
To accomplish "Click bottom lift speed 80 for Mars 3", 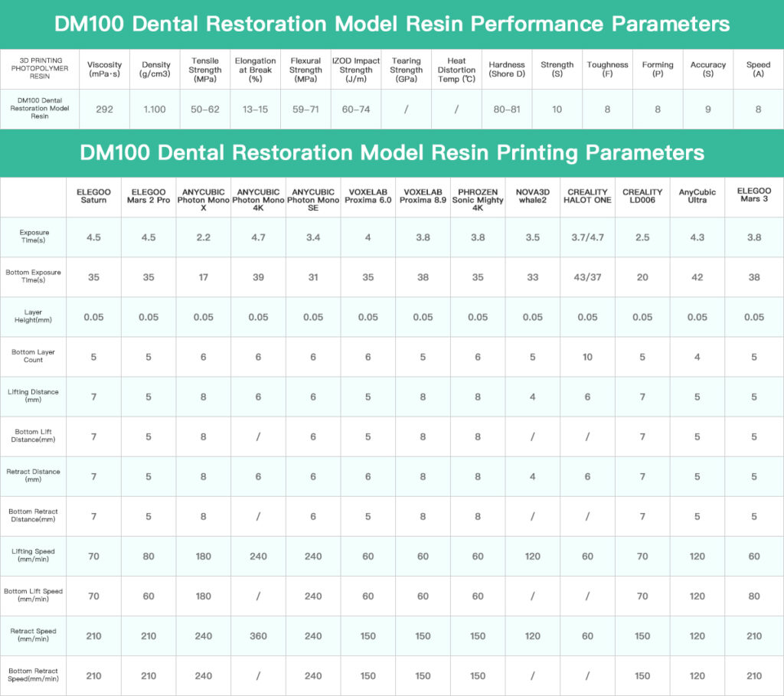I will [x=754, y=596].
